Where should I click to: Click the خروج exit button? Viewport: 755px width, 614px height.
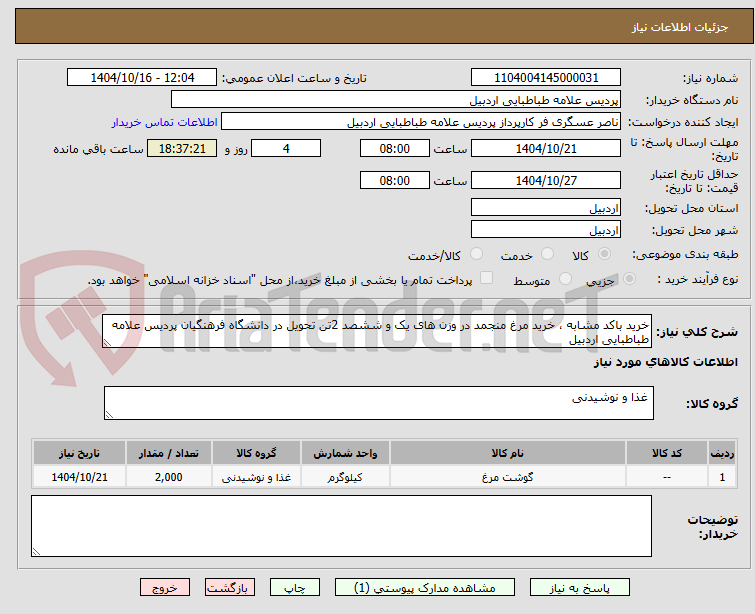[165, 588]
